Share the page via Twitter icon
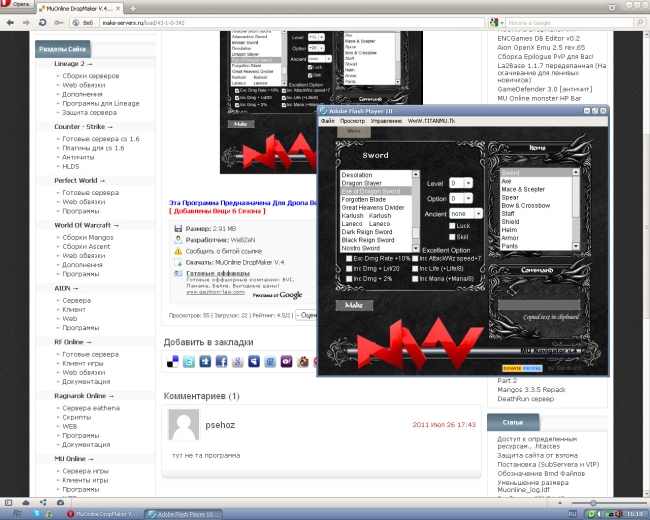The height and width of the screenshot is (520, 650). pos(189,362)
